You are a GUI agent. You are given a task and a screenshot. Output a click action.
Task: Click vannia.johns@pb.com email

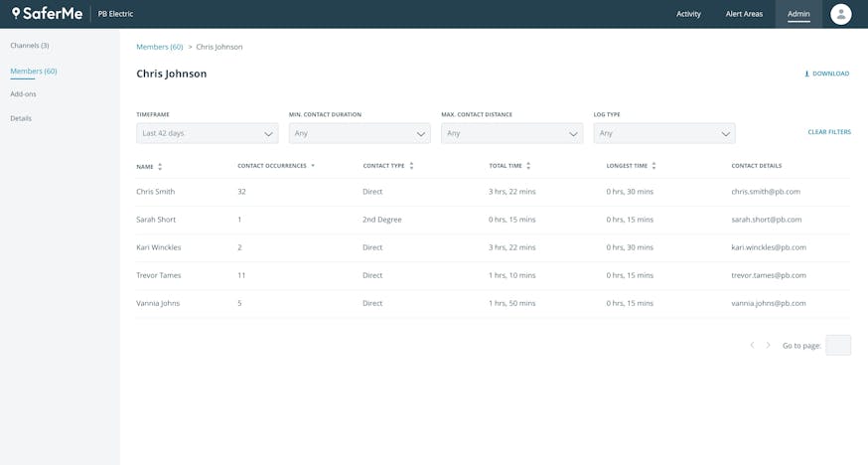point(769,303)
